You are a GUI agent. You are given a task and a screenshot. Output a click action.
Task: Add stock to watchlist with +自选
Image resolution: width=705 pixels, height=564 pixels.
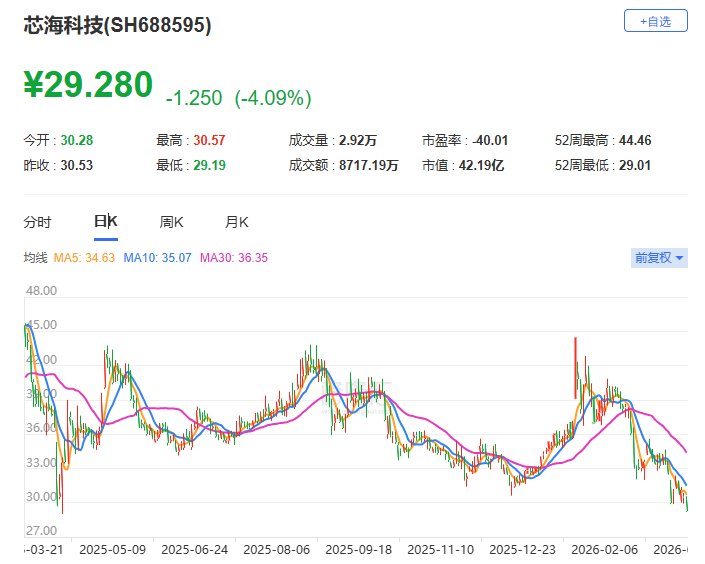coord(655,20)
